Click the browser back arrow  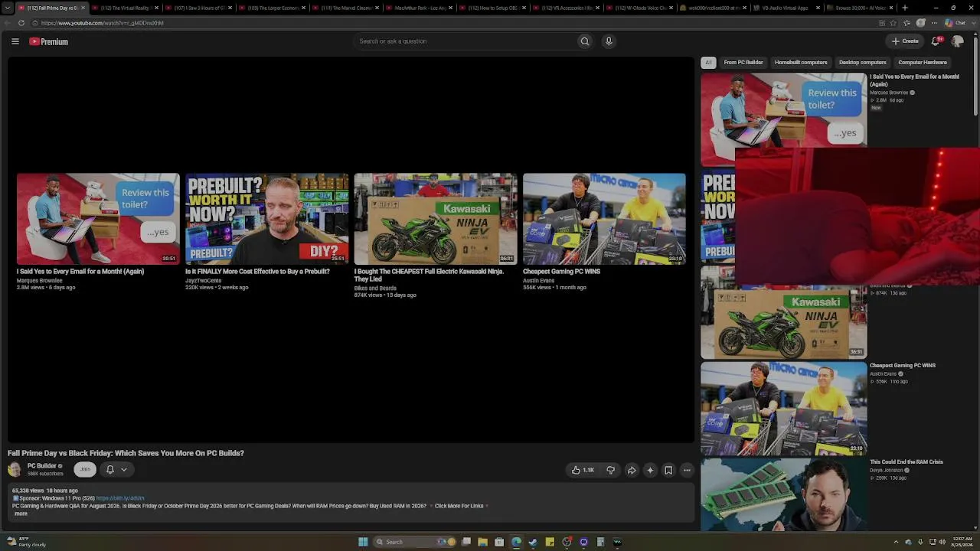(7, 23)
